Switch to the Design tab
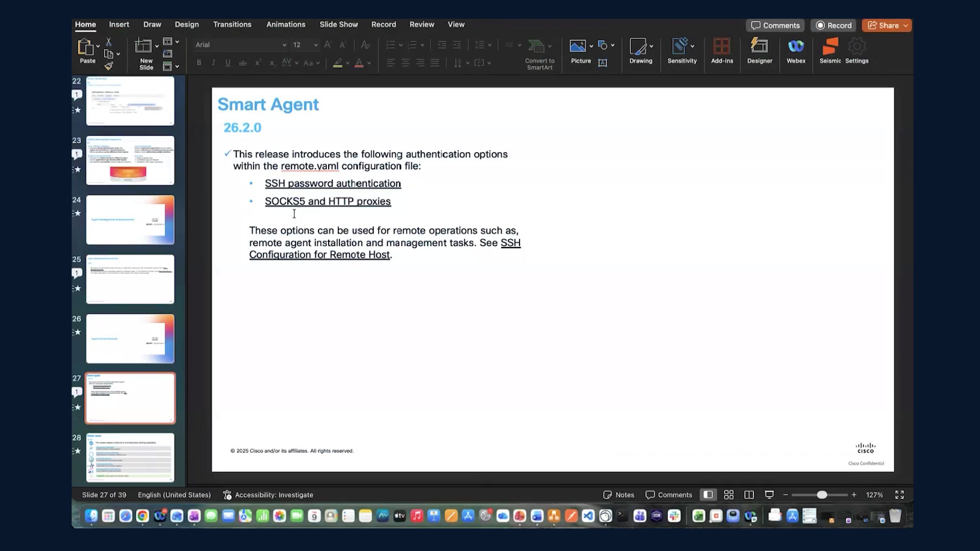 187,24
